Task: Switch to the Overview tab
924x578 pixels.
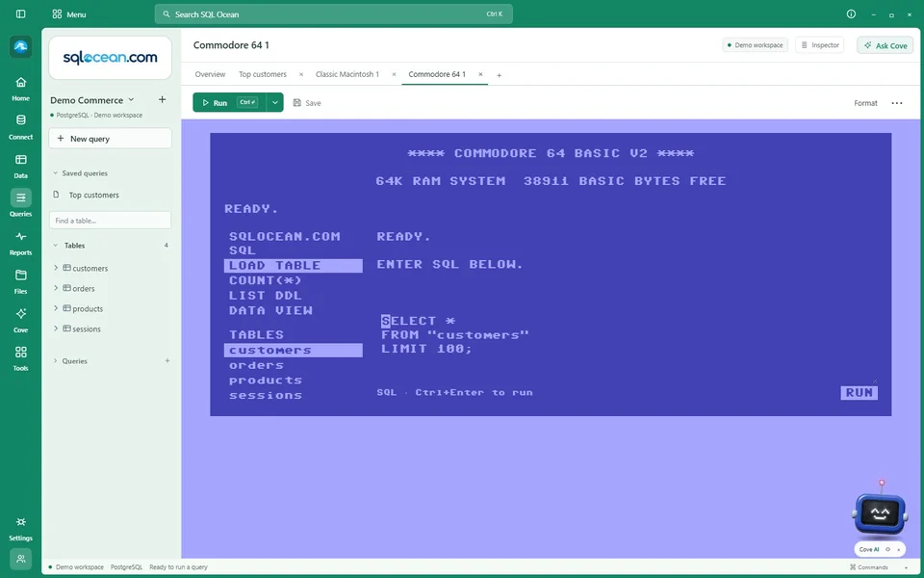Action: coord(210,74)
